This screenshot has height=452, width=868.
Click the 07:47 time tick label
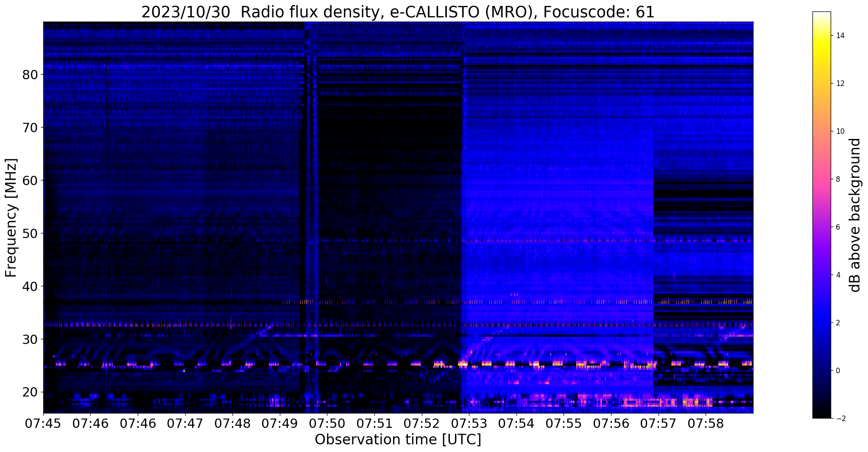coord(185,424)
